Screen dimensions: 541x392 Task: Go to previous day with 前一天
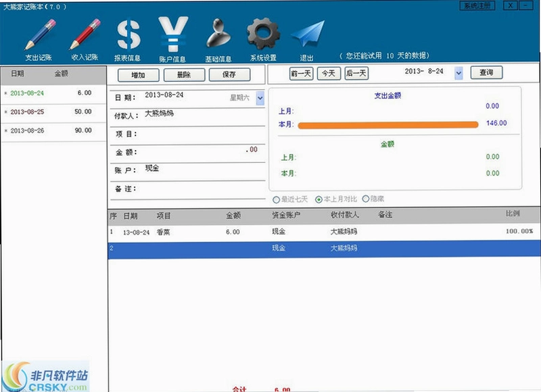point(301,73)
